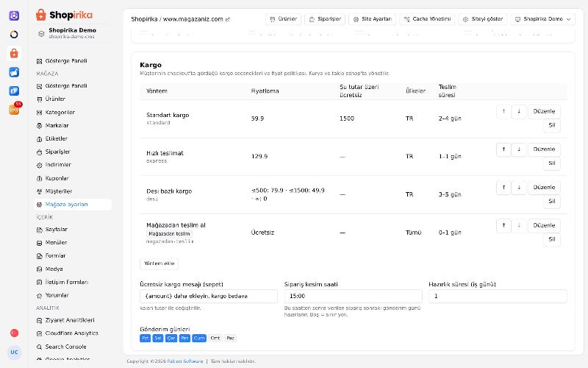The width and height of the screenshot is (588, 368).
Task: Open the Shopirika Demo site selector in sidebar
Action: point(73,33)
